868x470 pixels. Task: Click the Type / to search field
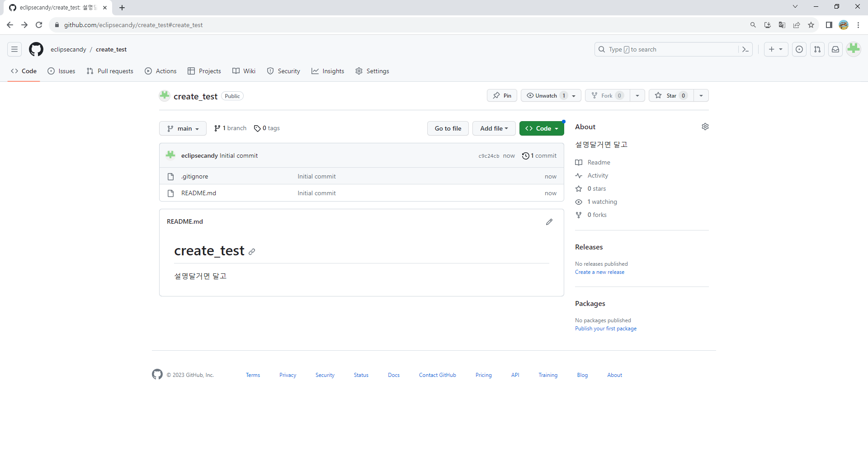tap(667, 49)
